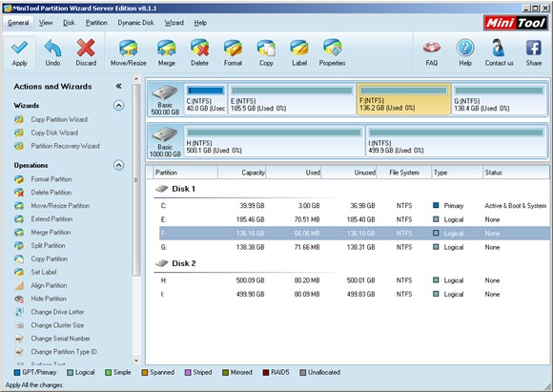The image size is (553, 392).
Task: Click the Delete partition toolbar icon
Action: [199, 48]
